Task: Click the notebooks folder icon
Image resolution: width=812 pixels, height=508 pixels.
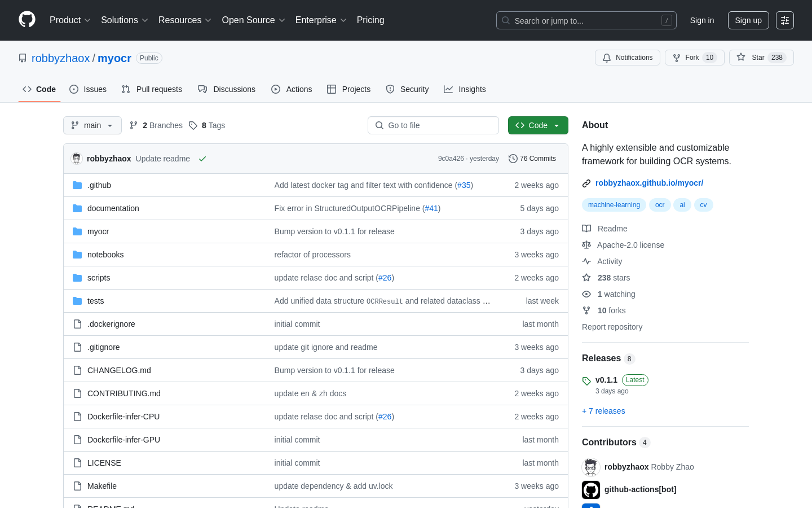Action: coord(77,255)
